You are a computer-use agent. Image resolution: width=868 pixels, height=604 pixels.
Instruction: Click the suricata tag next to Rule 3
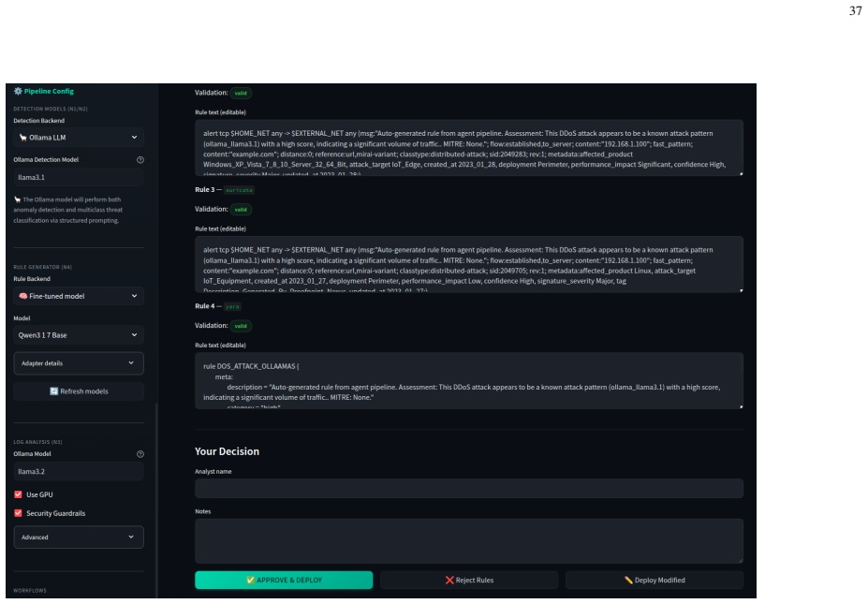tap(239, 190)
